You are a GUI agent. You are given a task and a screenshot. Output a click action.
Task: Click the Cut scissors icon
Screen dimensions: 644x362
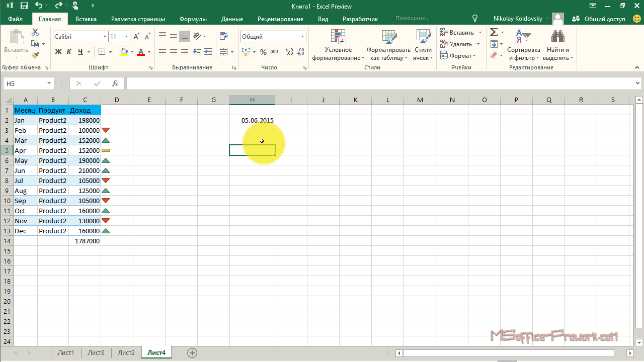click(35, 32)
